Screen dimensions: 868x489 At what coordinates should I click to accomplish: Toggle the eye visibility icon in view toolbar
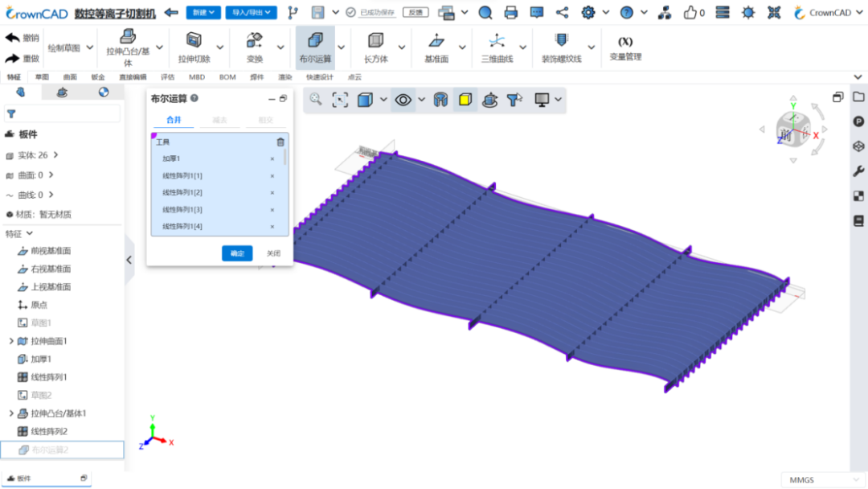[403, 101]
